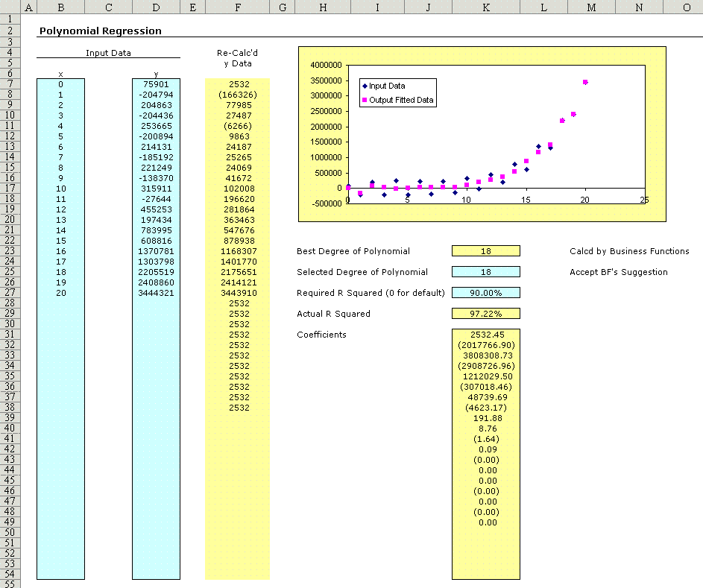The height and width of the screenshot is (588, 703).
Task: Click the Polynomial Regression title cell
Action: point(100,31)
